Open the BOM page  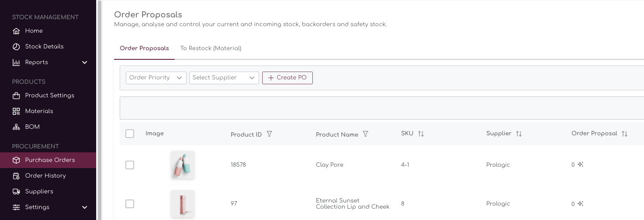(32, 127)
